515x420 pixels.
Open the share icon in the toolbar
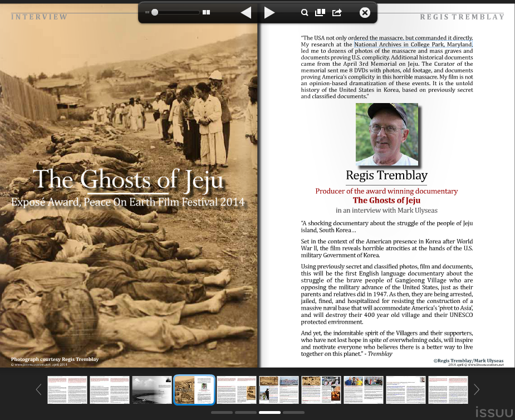pyautogui.click(x=337, y=12)
